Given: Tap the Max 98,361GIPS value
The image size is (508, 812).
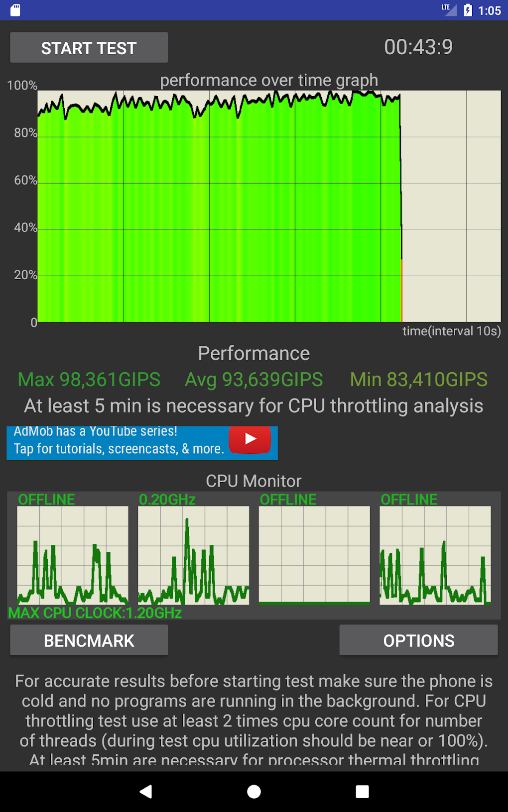Looking at the screenshot, I should pyautogui.click(x=89, y=380).
